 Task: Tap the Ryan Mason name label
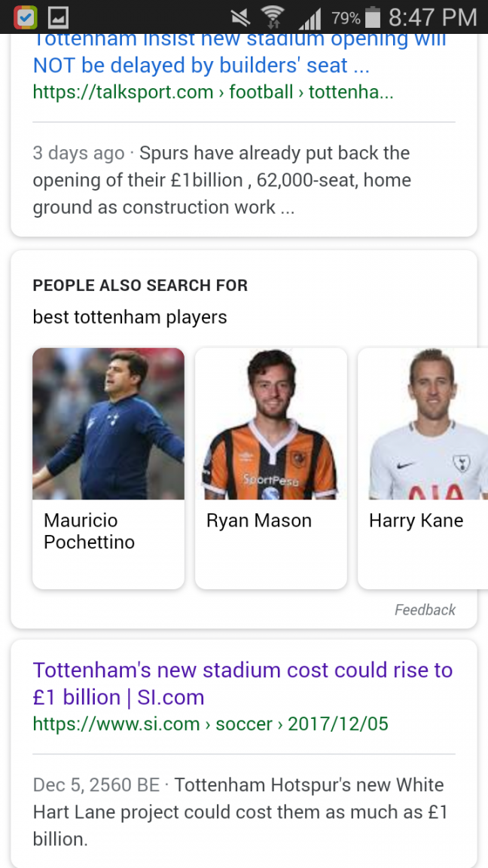click(x=258, y=521)
